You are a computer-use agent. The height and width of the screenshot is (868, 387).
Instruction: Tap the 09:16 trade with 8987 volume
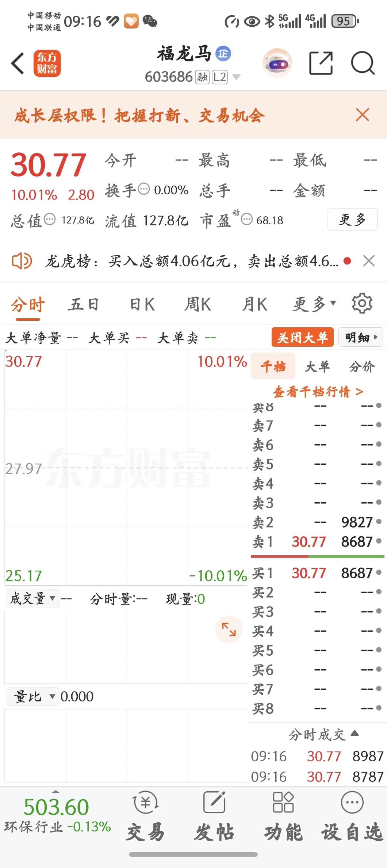tap(317, 756)
